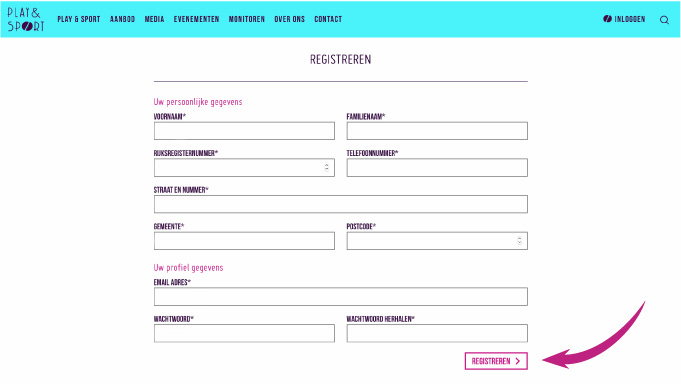Screen dimensions: 681x384
Task: Open the Media menu item
Action: 154,19
